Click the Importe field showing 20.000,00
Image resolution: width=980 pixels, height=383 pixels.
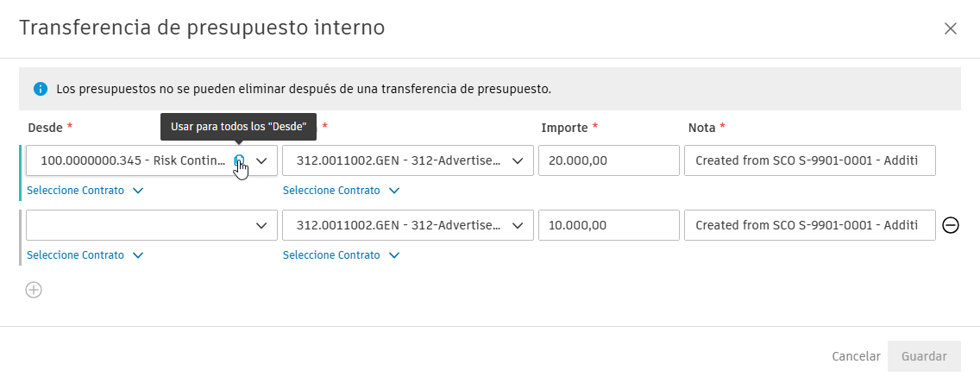tap(608, 160)
